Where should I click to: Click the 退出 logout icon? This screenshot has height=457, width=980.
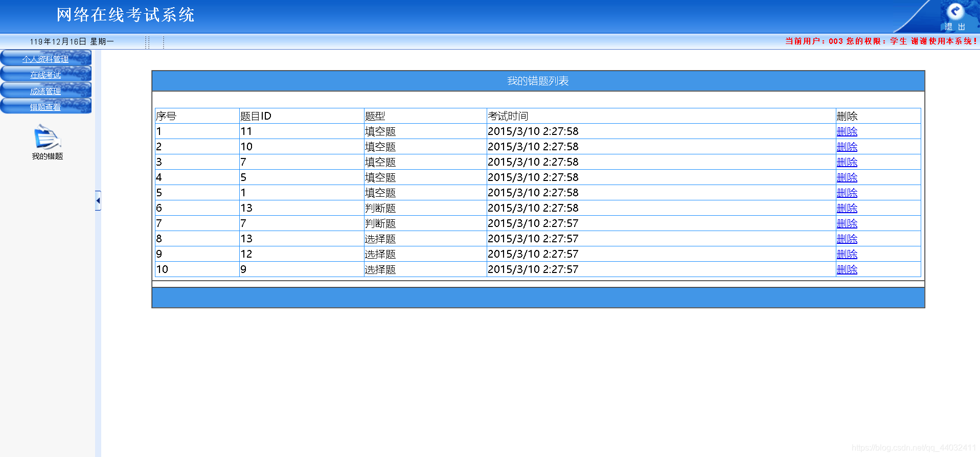(x=954, y=16)
